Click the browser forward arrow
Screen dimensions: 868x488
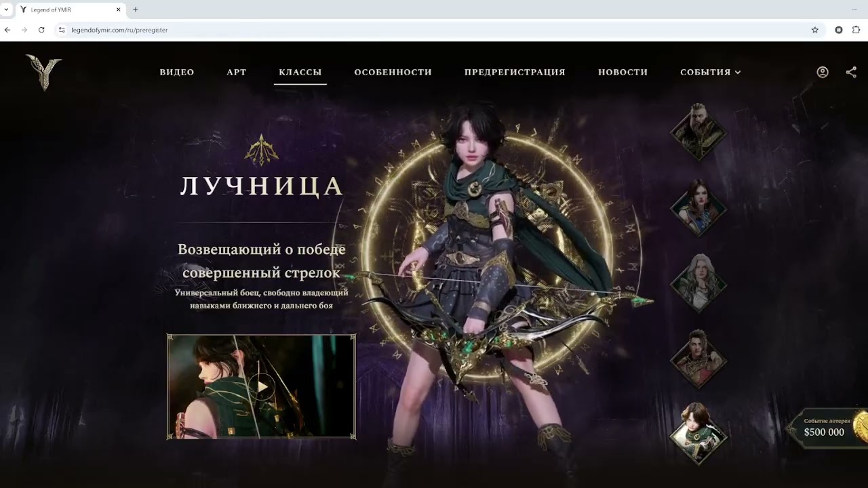[24, 30]
